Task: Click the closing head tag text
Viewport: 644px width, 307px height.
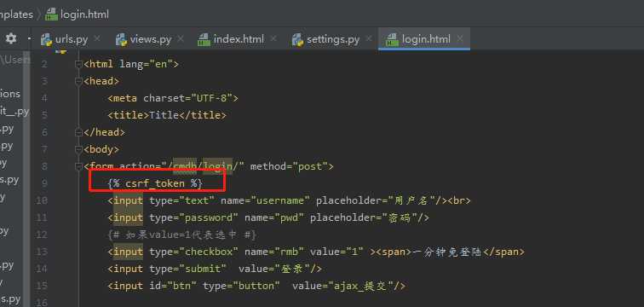Action: [104, 132]
